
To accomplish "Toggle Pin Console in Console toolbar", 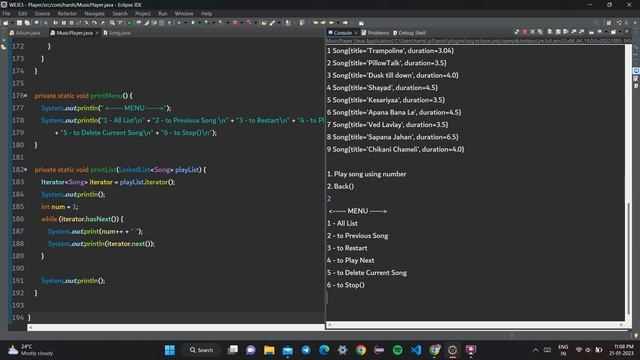I will [591, 31].
